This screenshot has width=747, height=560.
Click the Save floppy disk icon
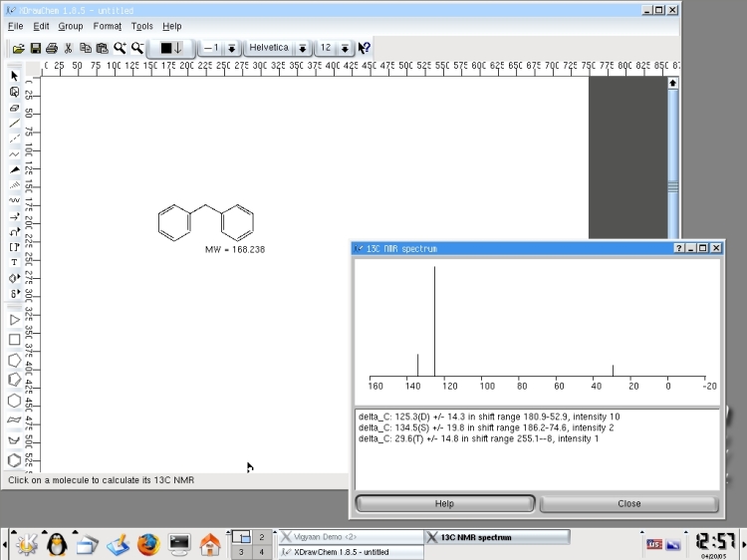tap(35, 48)
